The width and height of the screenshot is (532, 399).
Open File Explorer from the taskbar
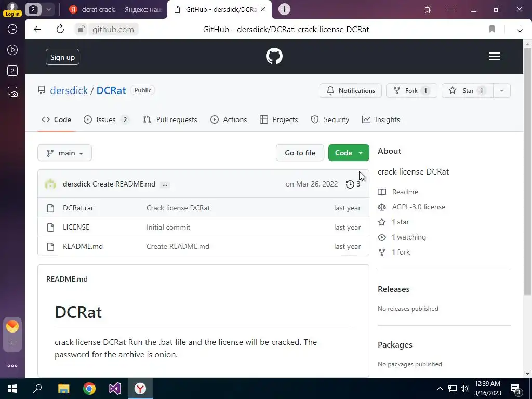(63, 389)
